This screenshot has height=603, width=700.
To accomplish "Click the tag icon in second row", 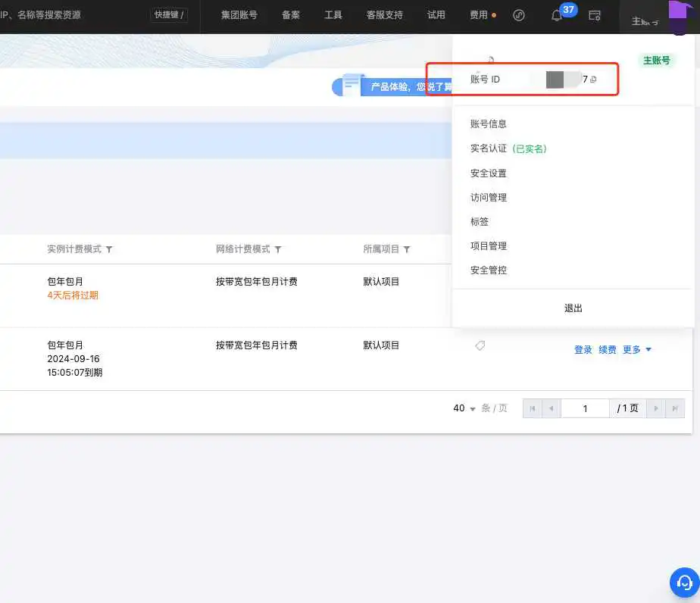I will coord(480,345).
